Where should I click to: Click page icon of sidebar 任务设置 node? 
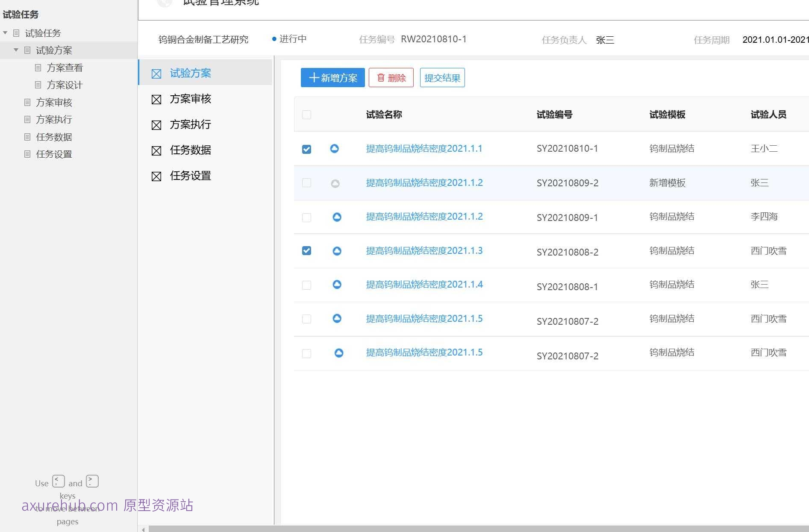coord(27,154)
